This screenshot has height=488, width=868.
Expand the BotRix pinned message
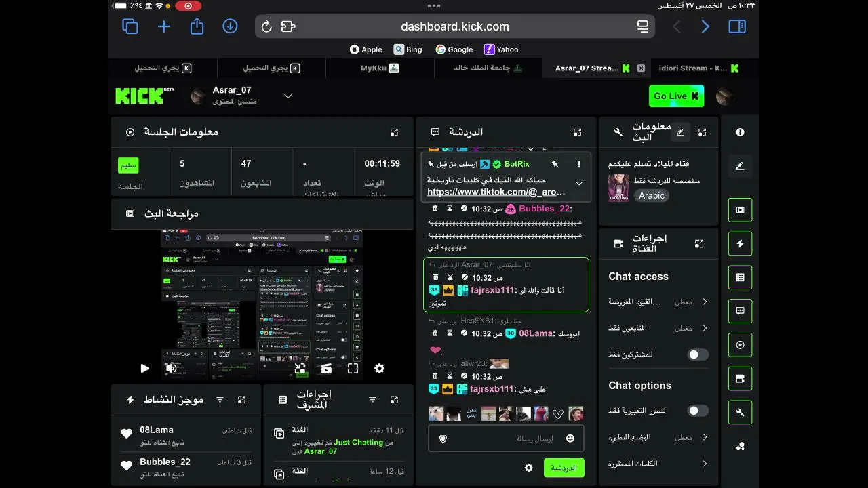(579, 183)
